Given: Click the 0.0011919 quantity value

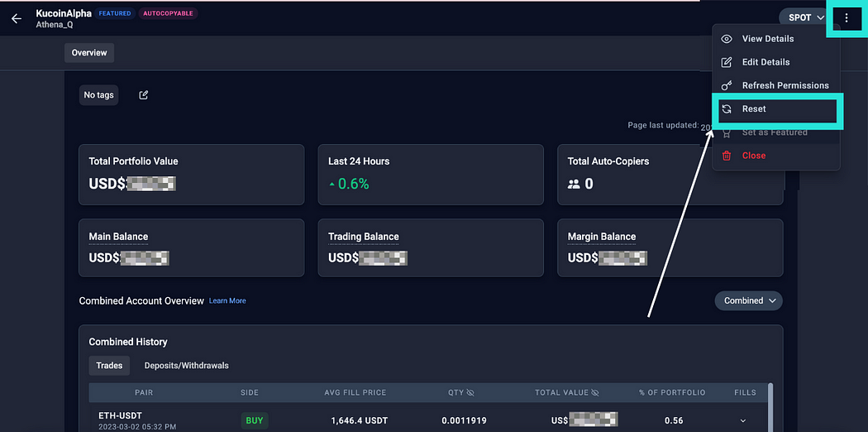Looking at the screenshot, I should [464, 421].
